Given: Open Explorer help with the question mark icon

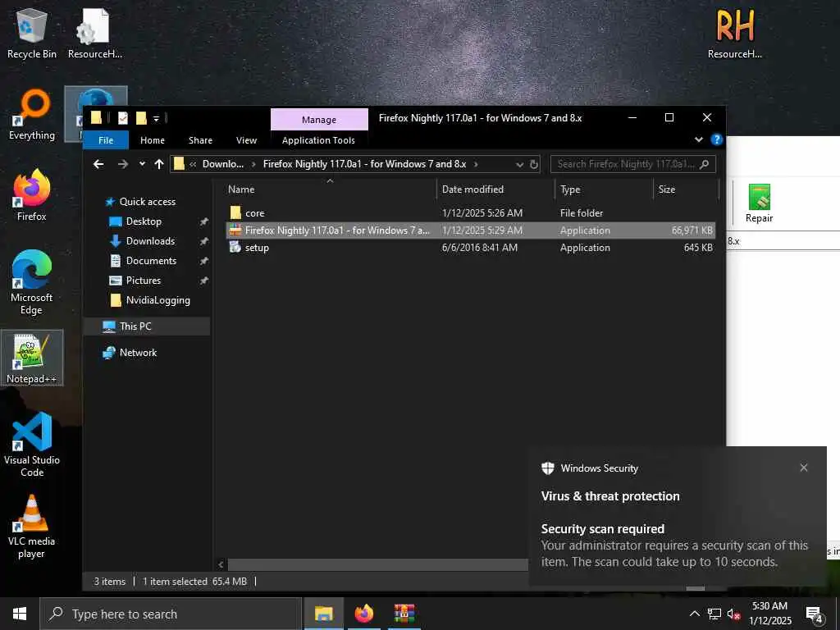Looking at the screenshot, I should coord(716,139).
